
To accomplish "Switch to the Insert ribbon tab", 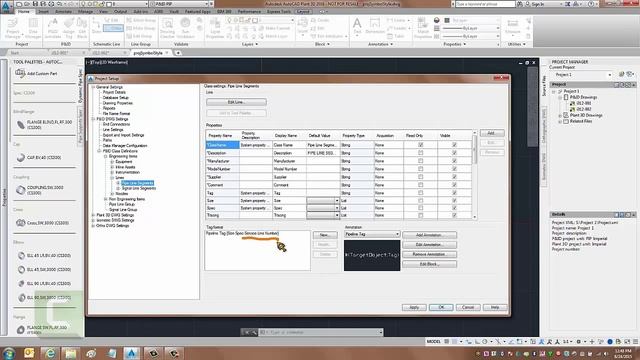I will [x=44, y=11].
